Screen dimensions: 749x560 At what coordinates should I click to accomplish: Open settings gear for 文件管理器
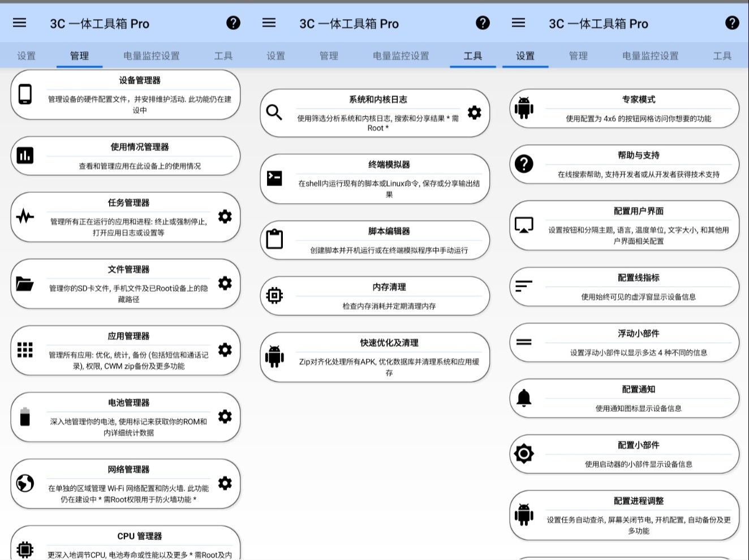click(225, 283)
